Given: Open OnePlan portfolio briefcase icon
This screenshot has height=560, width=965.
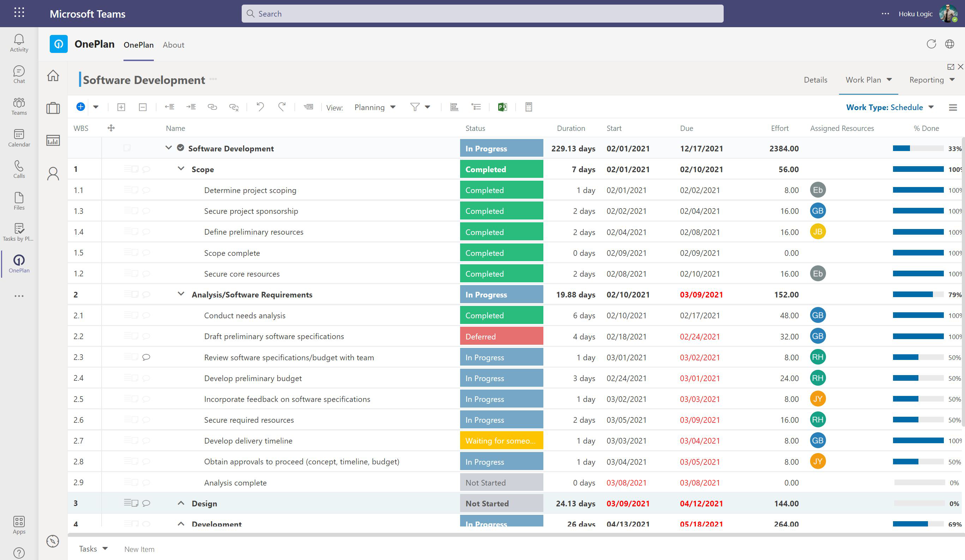Looking at the screenshot, I should click(x=53, y=108).
